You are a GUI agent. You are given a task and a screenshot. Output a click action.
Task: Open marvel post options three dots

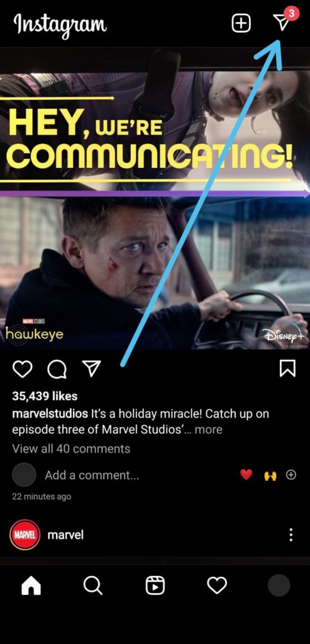[291, 535]
